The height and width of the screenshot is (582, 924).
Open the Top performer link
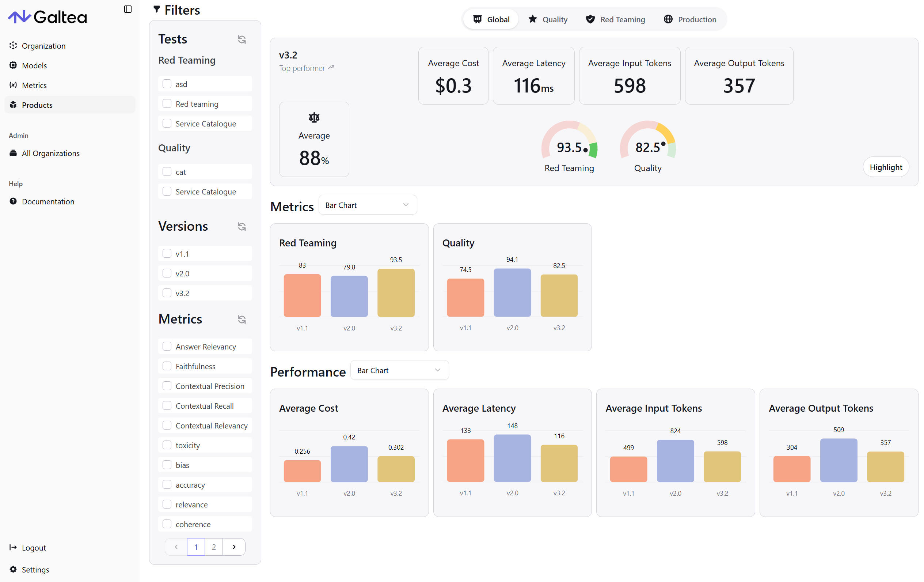tap(306, 68)
